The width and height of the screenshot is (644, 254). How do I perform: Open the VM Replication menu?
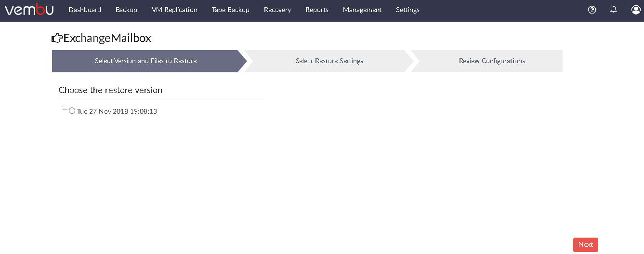[x=174, y=10]
